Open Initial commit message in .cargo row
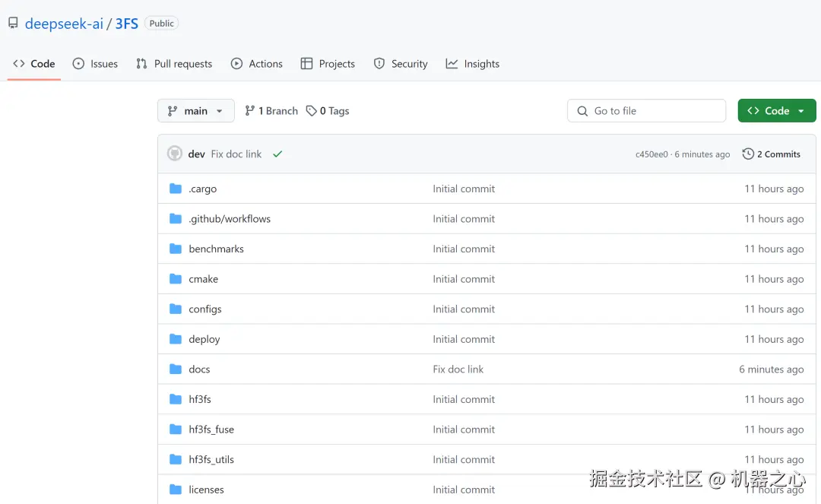821x504 pixels. tap(464, 189)
